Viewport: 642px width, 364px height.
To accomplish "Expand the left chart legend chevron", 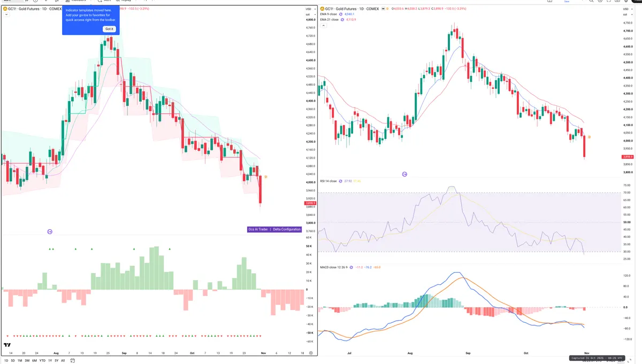I will coord(5,14).
